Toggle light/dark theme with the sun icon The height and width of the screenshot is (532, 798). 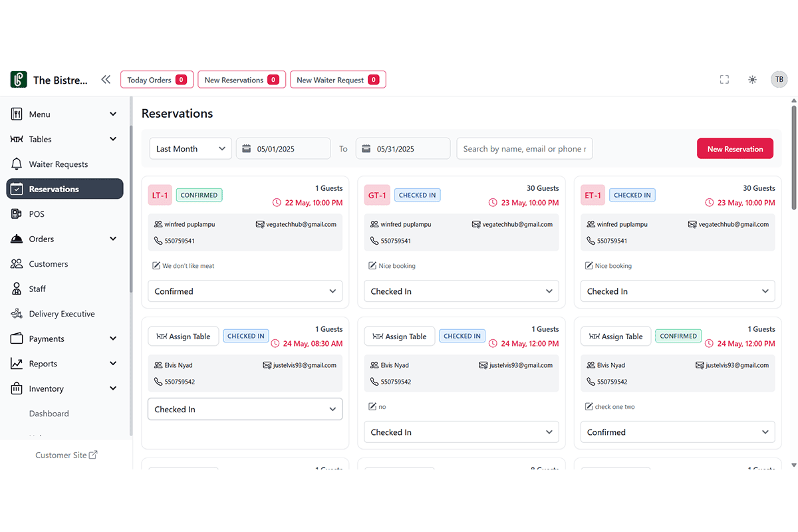pos(752,80)
